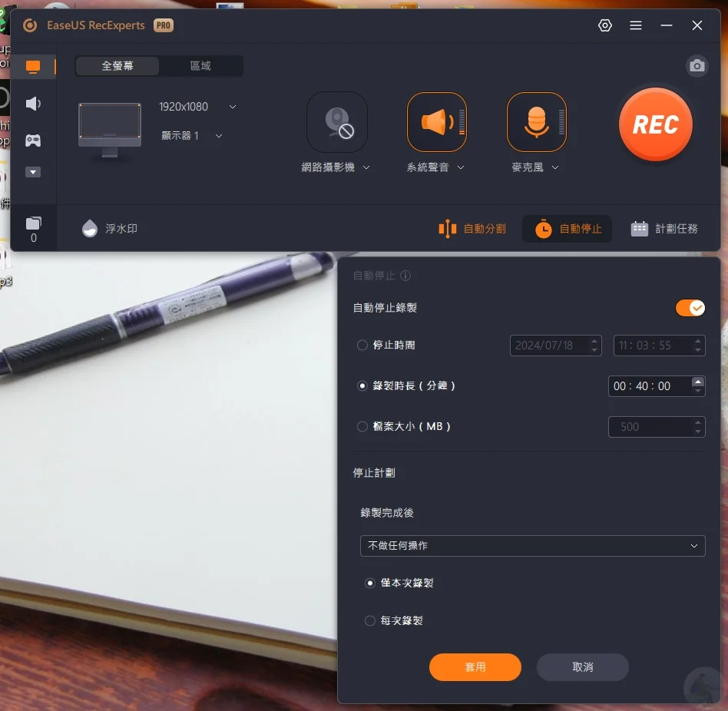The height and width of the screenshot is (711, 728).
Task: Select the 停止時間 radio button
Action: coord(362,346)
